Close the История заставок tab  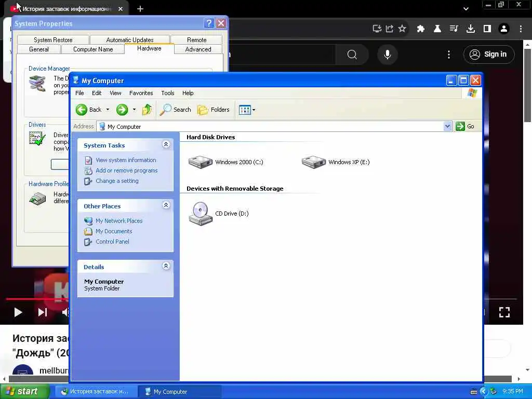(x=121, y=9)
